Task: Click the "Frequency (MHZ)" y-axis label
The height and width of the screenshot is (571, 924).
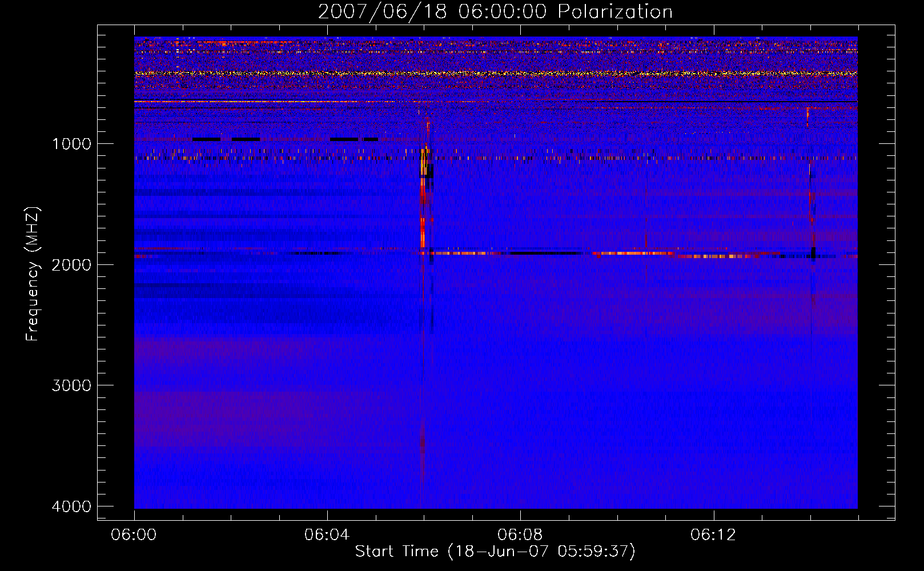Action: pos(33,274)
